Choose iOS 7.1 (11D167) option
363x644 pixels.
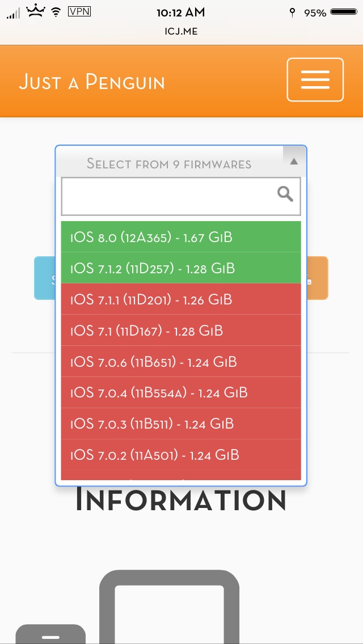(x=181, y=330)
